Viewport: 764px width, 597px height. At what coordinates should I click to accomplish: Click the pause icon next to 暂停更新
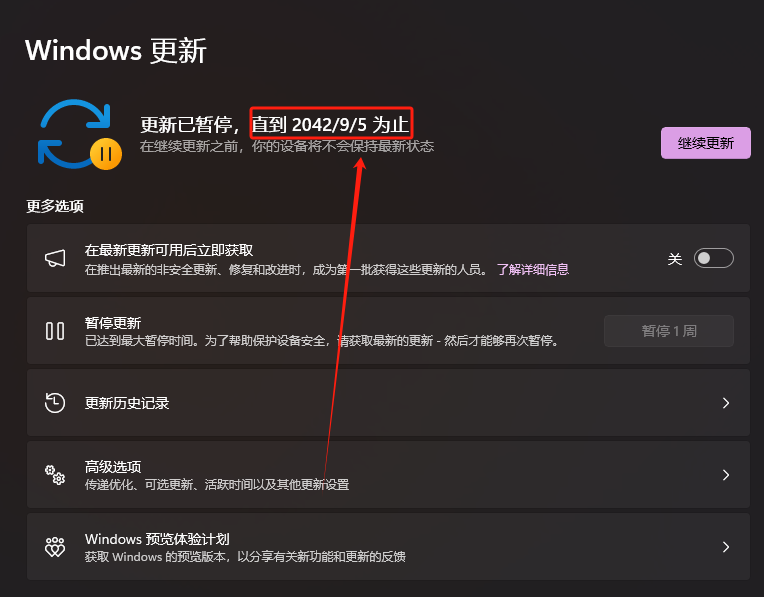click(55, 331)
